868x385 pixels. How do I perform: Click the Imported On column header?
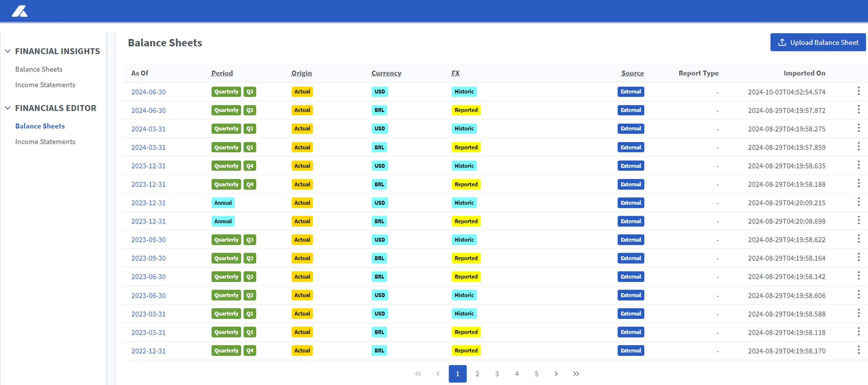[x=804, y=73]
